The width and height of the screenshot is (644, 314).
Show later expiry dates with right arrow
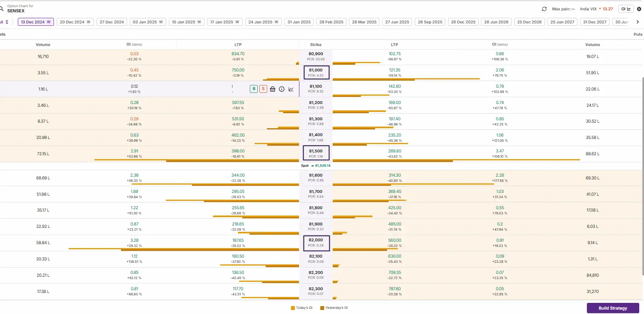click(638, 22)
